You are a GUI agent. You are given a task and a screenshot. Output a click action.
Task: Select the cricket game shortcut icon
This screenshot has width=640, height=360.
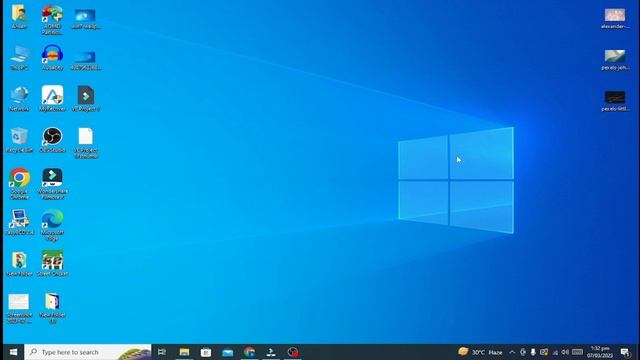[x=52, y=264]
